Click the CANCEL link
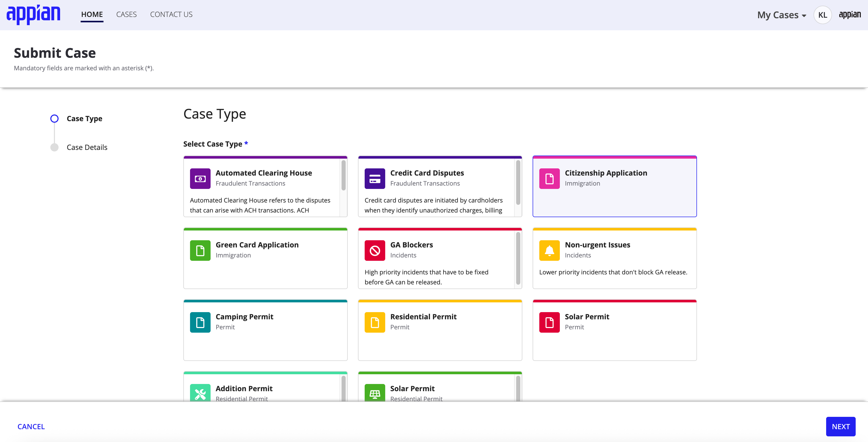The height and width of the screenshot is (442, 868). pos(31,427)
